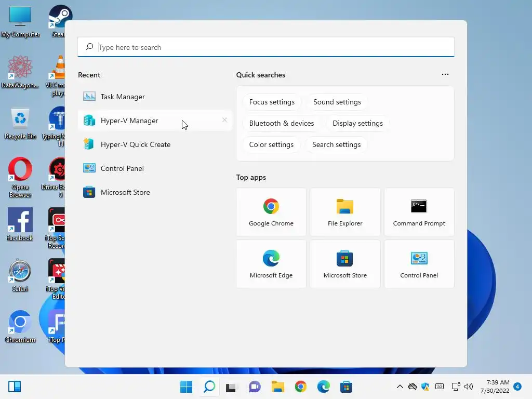This screenshot has height=399, width=532.
Task: Open Task View from the taskbar
Action: [231, 387]
